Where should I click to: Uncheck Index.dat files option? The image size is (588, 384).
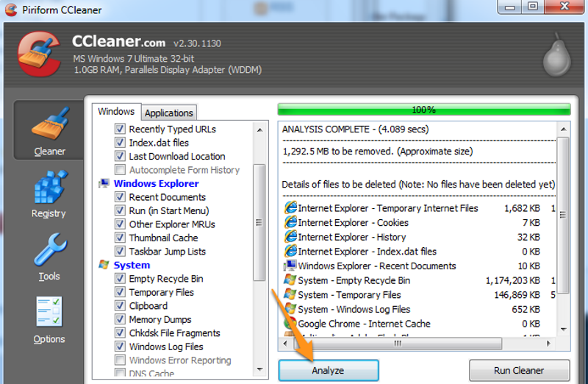point(120,142)
